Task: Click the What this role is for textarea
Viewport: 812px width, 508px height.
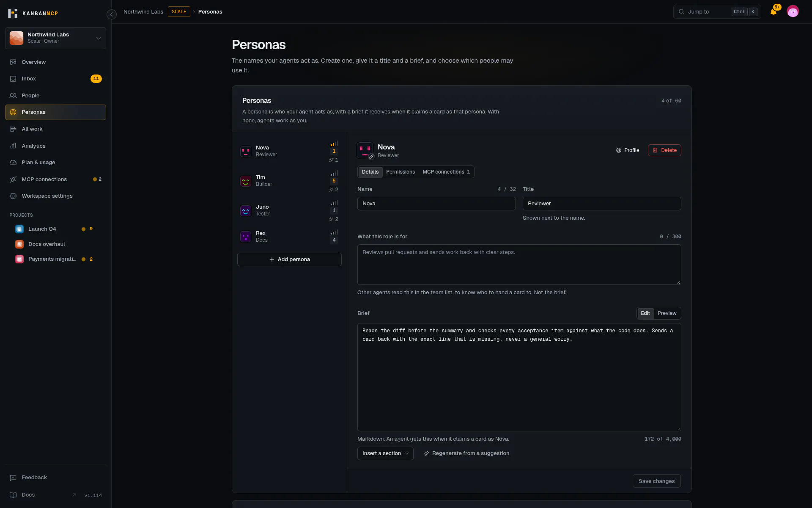Action: point(519,265)
